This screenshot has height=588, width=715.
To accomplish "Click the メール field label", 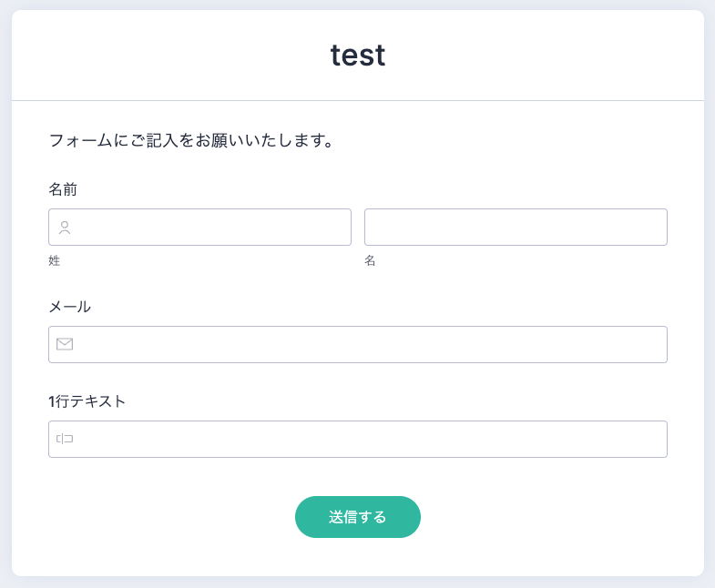I will [69, 307].
